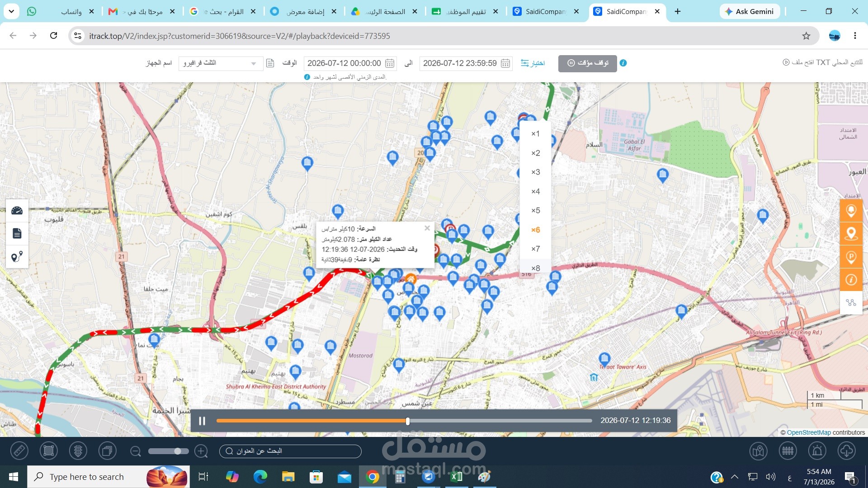
Task: Zoom out the map with minus icon
Action: pyautogui.click(x=135, y=451)
